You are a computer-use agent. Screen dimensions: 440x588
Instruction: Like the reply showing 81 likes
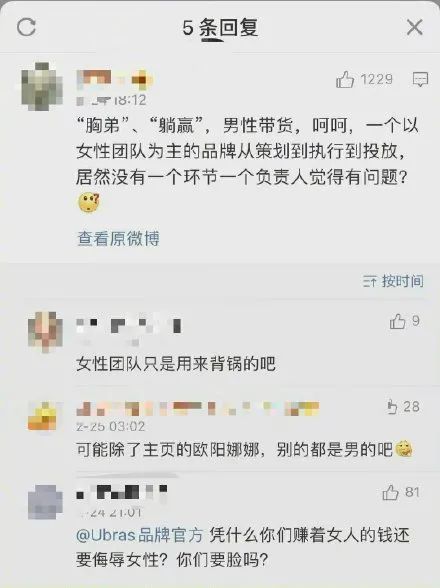tap(390, 492)
